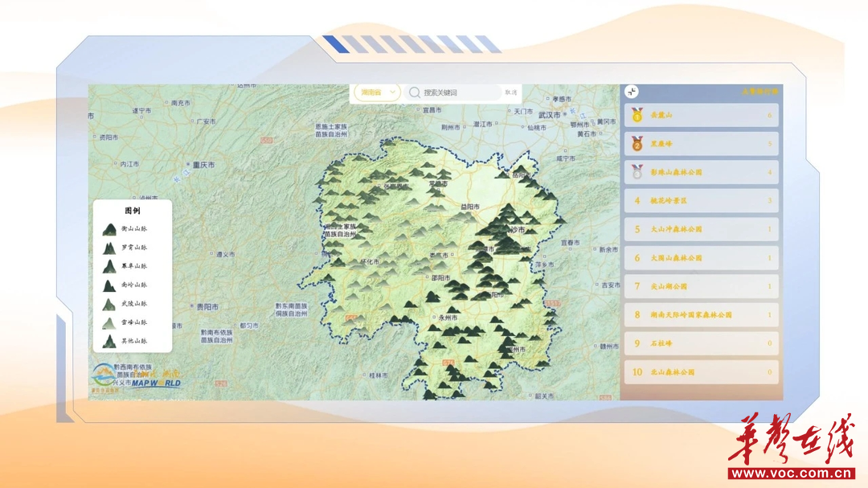Click the 吉安市 label on the map

[x=611, y=285]
